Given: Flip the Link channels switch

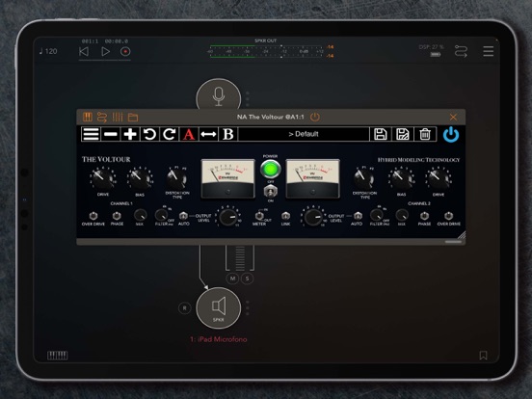Looking at the screenshot, I should [x=285, y=216].
